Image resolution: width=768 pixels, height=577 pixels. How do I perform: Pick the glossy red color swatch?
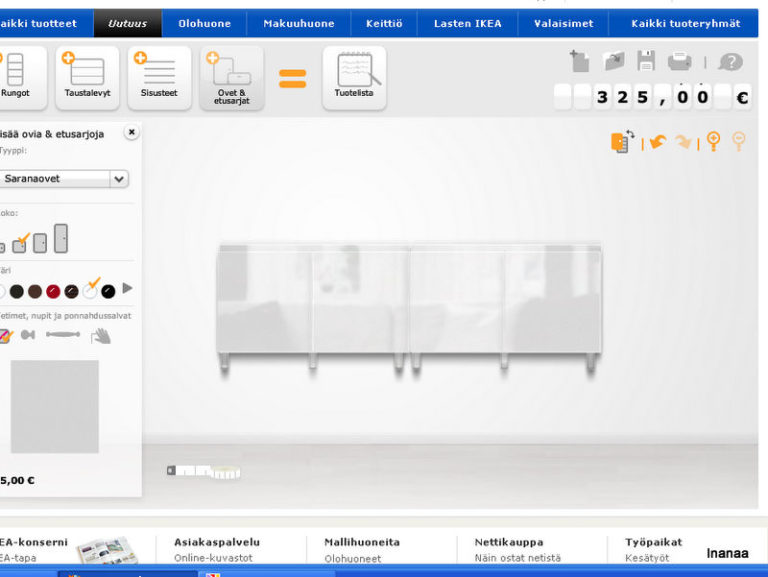[x=53, y=292]
